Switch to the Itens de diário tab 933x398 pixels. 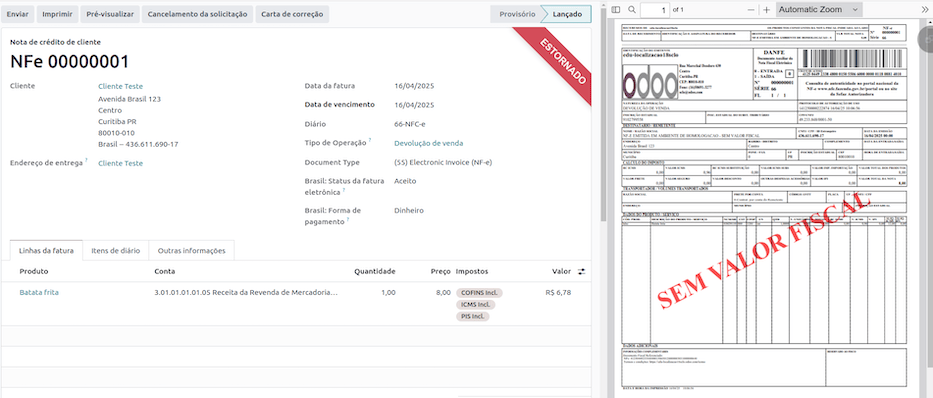(115, 250)
